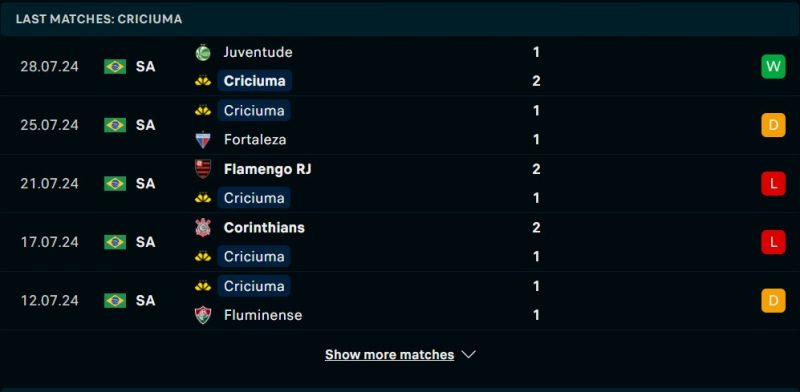The width and height of the screenshot is (800, 392).
Task: Click the Flamengo RJ team crest icon
Action: click(203, 169)
